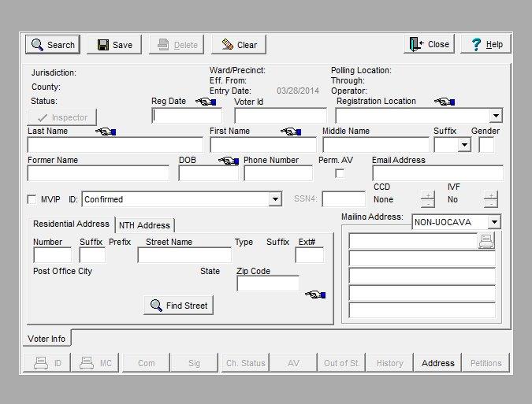Click the Inspector checkmark button
The height and width of the screenshot is (404, 532).
(62, 117)
